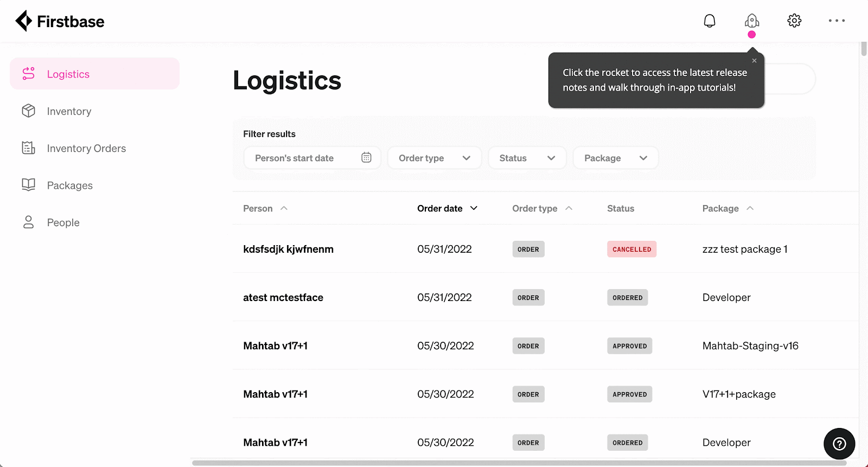This screenshot has height=467, width=868.
Task: Click ORDER badge in kdsfsdjk row
Action: pos(528,249)
